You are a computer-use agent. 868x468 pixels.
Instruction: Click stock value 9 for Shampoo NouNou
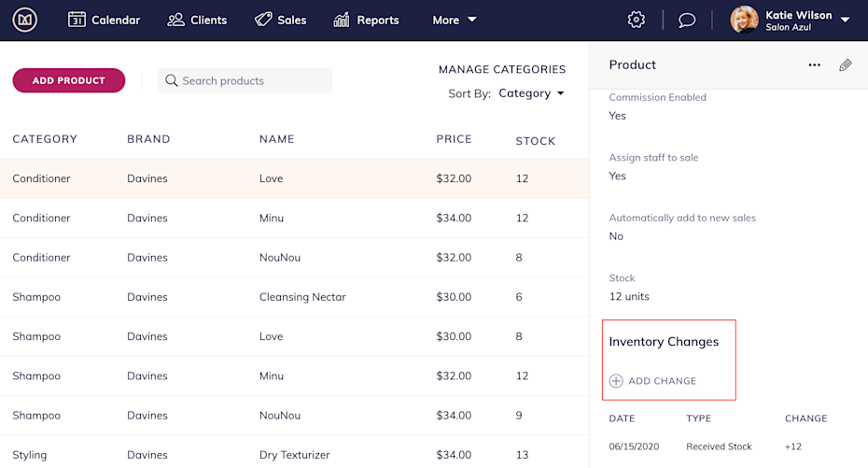pyautogui.click(x=519, y=416)
